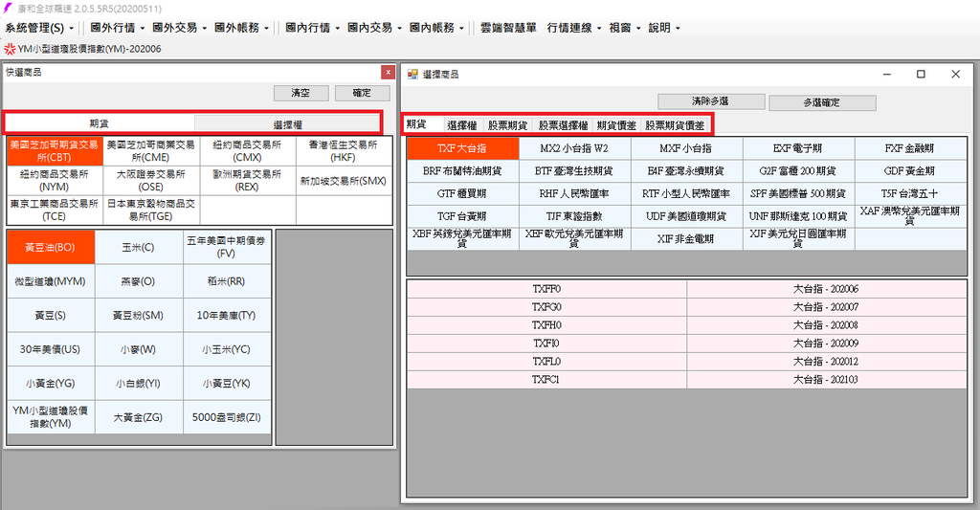The image size is (980, 510).
Task: Open the 行情連線 menu
Action: click(574, 28)
